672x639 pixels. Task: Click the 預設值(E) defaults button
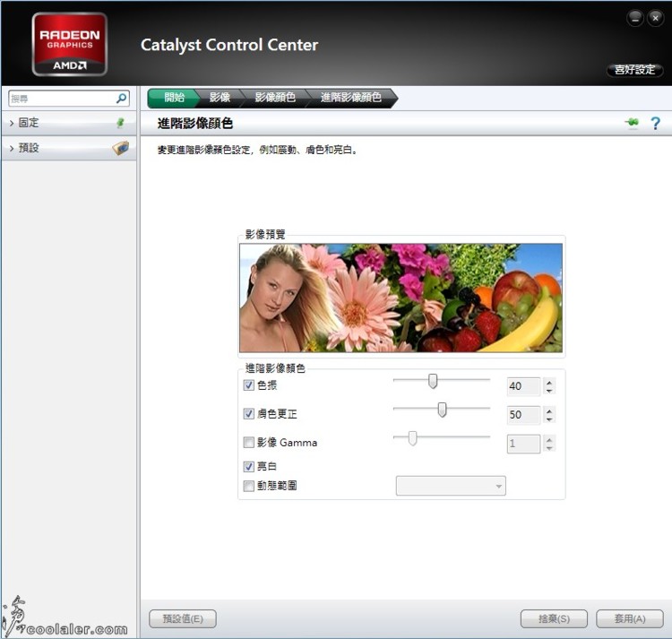pyautogui.click(x=183, y=619)
